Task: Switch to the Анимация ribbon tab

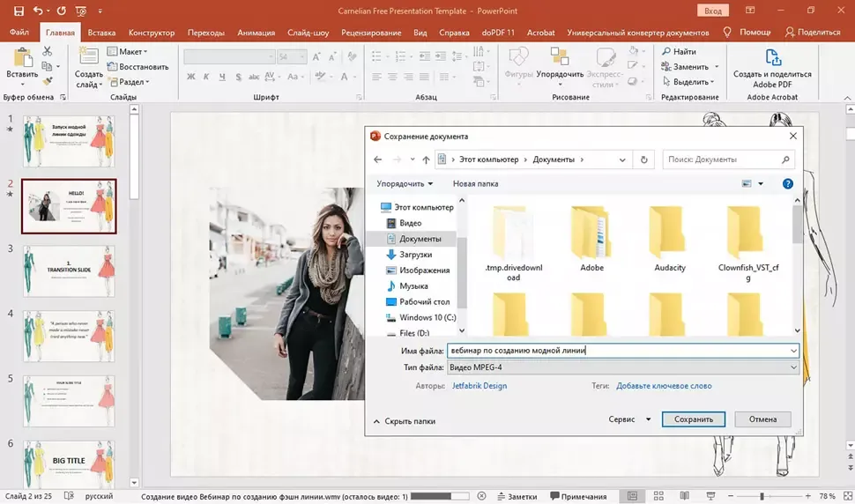Action: (256, 33)
